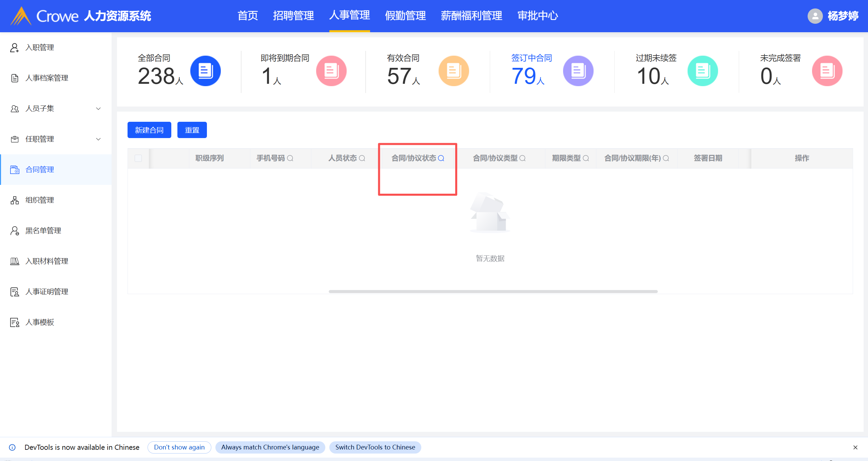Click Don't show again in DevTools bar
Image resolution: width=868 pixels, height=461 pixels.
point(179,447)
